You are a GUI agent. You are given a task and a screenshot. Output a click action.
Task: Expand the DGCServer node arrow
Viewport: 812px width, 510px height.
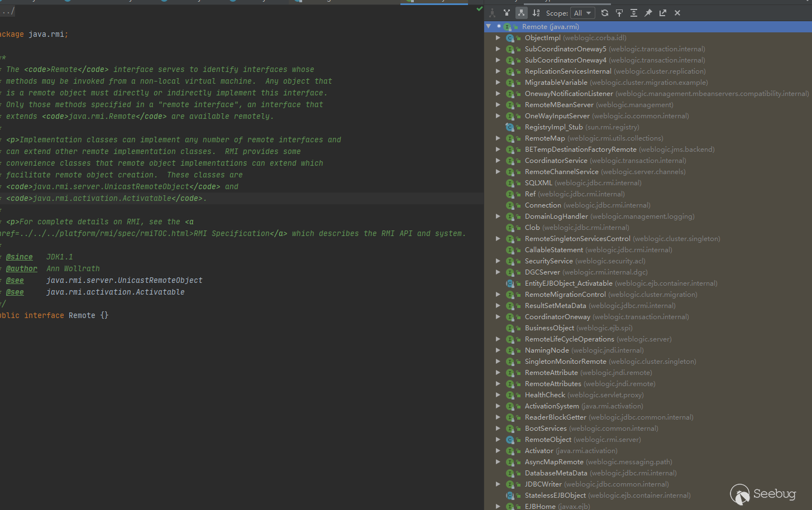click(x=498, y=272)
